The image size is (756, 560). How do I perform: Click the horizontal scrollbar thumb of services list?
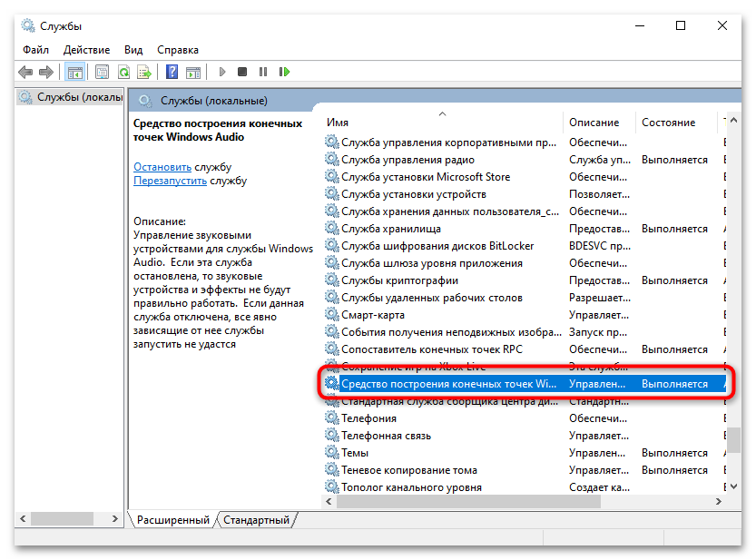pos(468,502)
